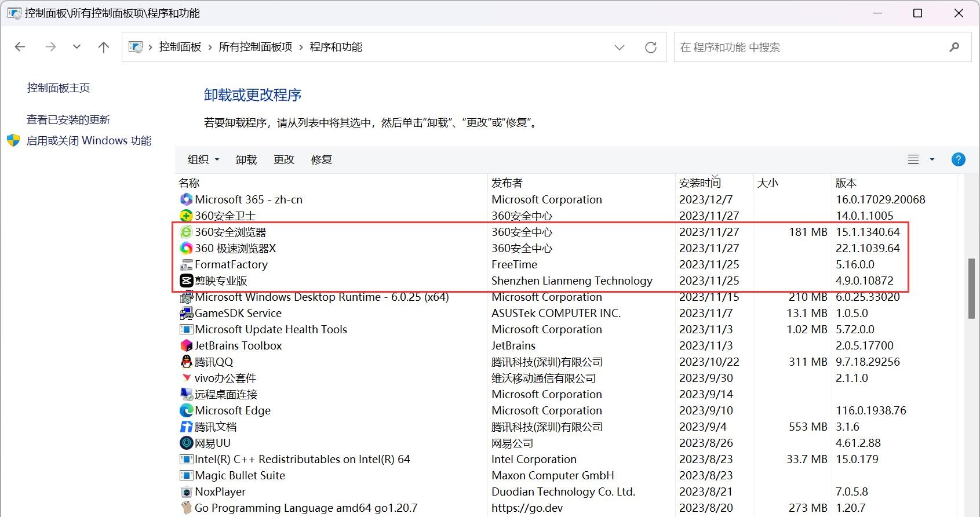Viewport: 980px width, 517px height.
Task: Go back with the back arrow
Action: [20, 47]
